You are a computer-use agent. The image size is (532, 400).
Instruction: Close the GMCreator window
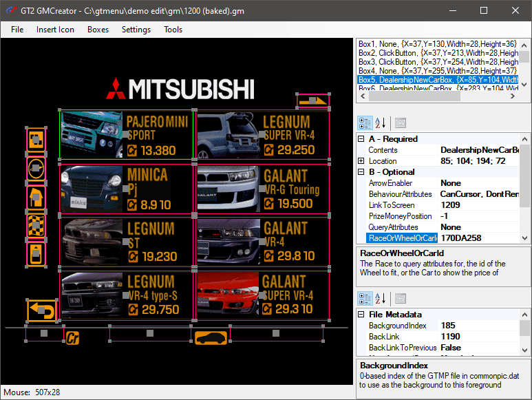[515, 10]
